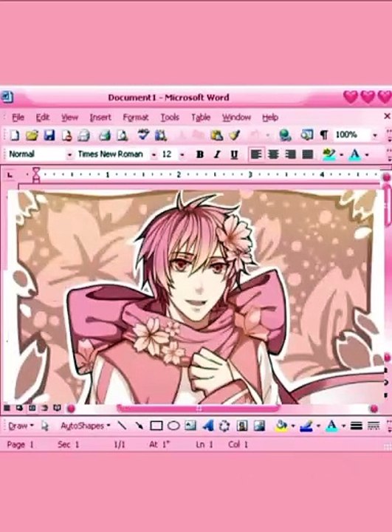
Task: Open the Tools menu
Action: click(x=170, y=117)
